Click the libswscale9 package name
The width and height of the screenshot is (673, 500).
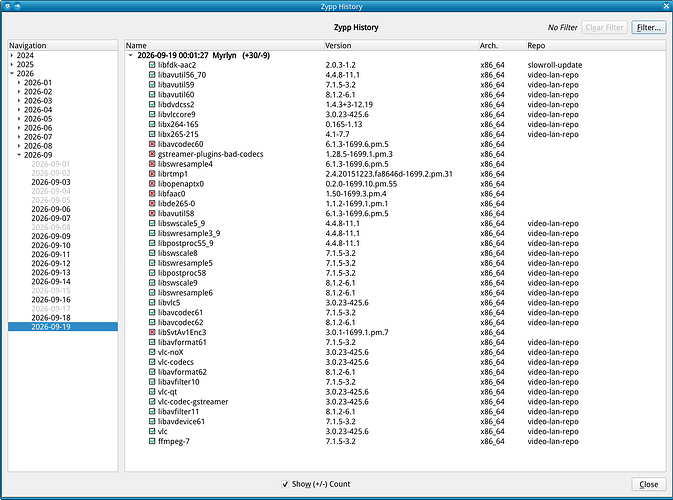pos(177,283)
